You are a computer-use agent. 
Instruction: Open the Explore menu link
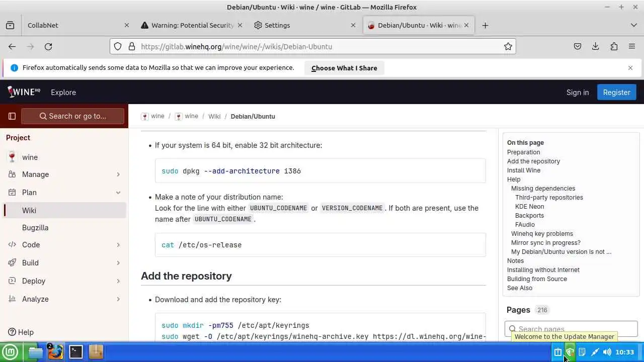[x=63, y=93]
